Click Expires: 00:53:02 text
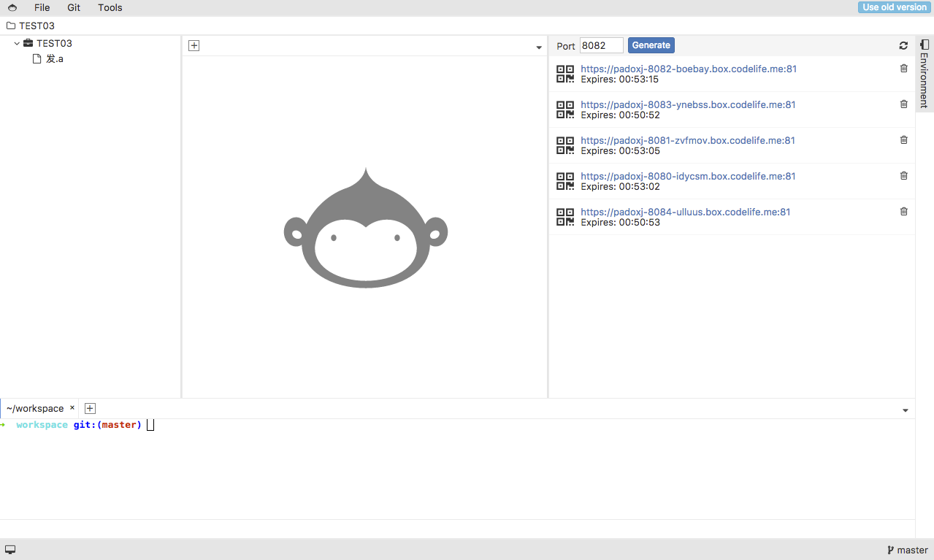 click(620, 186)
